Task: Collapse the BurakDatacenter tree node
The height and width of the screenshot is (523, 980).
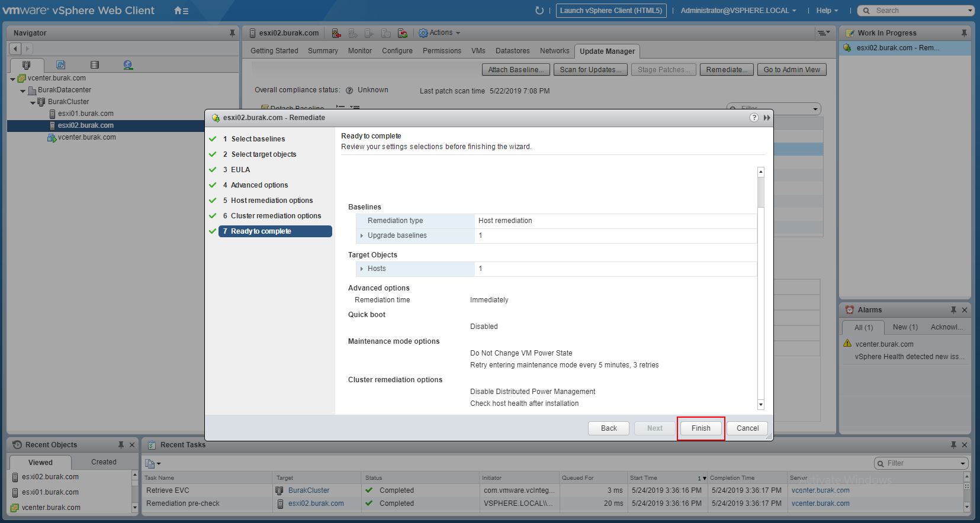Action: tap(23, 91)
